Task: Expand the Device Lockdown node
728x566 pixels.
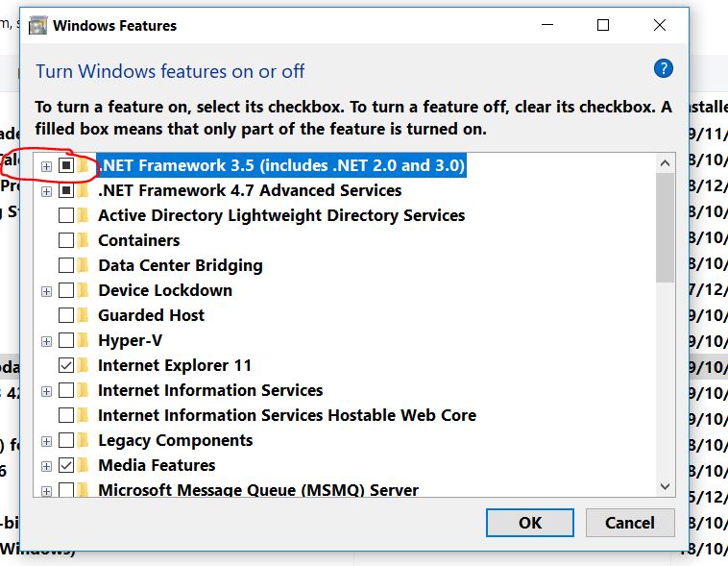Action: click(46, 291)
